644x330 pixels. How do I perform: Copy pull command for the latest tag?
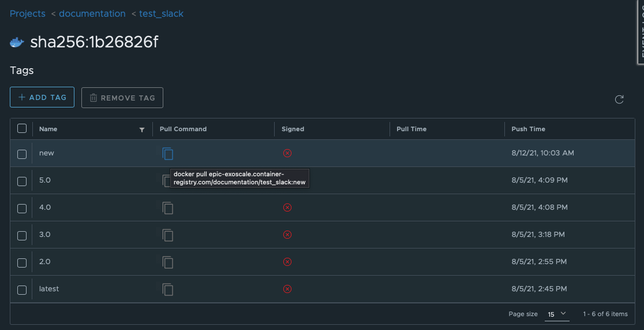click(167, 290)
